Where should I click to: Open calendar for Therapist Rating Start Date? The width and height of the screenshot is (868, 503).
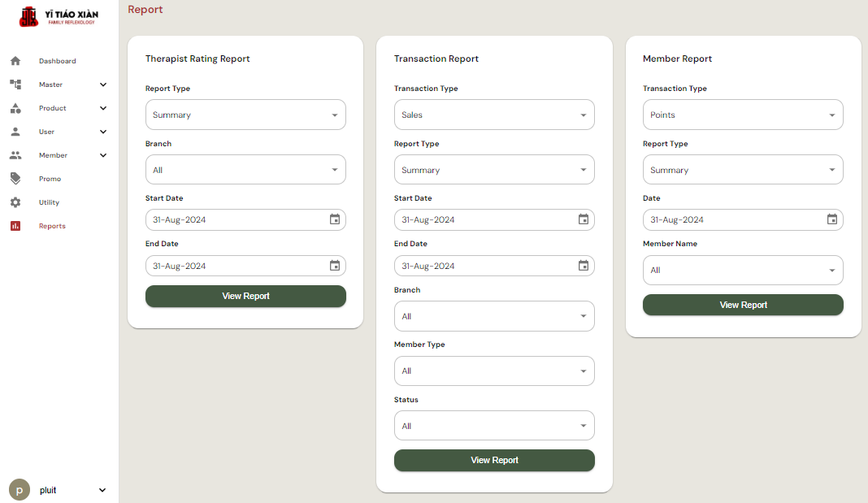pyautogui.click(x=335, y=219)
